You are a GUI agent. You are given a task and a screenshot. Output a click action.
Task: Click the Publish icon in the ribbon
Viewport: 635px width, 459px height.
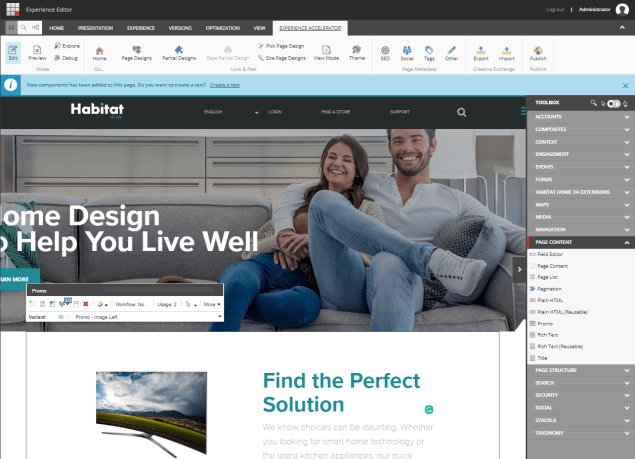coord(538,51)
